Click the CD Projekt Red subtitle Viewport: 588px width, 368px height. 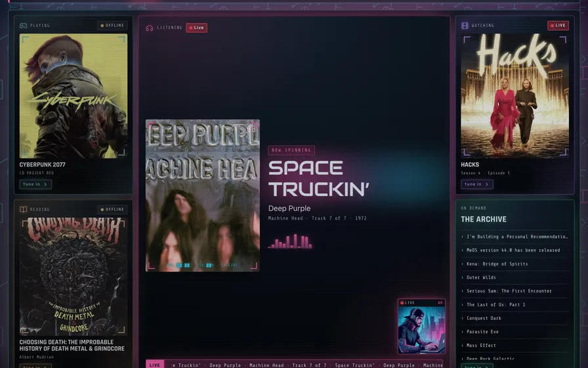pyautogui.click(x=37, y=173)
